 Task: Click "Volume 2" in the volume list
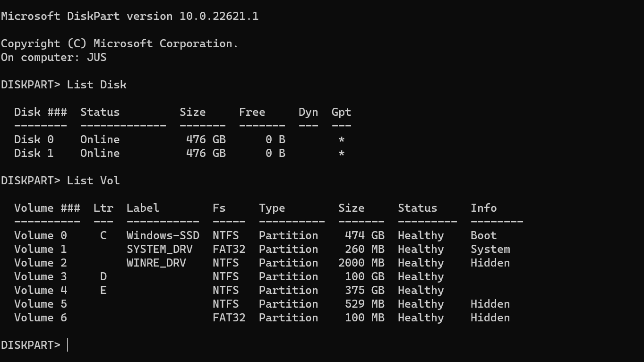pos(40,263)
